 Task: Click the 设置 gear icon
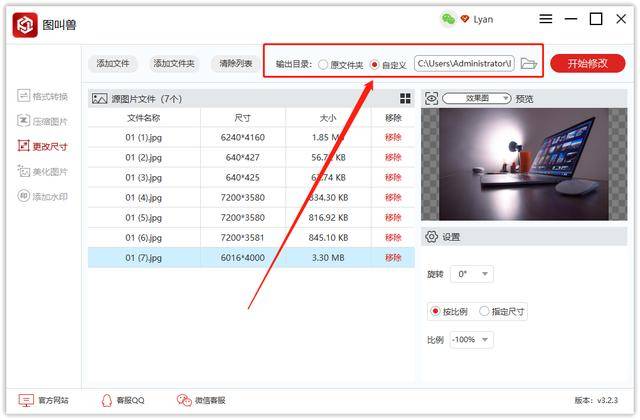click(x=431, y=237)
